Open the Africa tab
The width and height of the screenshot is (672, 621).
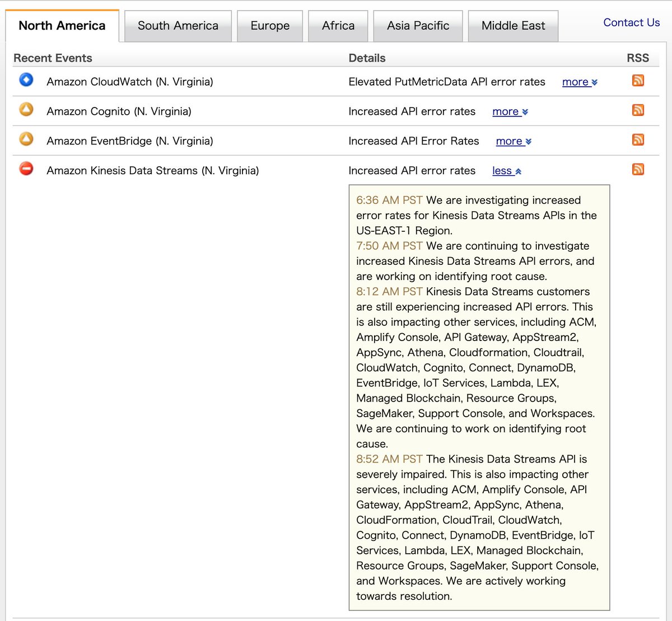coord(338,26)
